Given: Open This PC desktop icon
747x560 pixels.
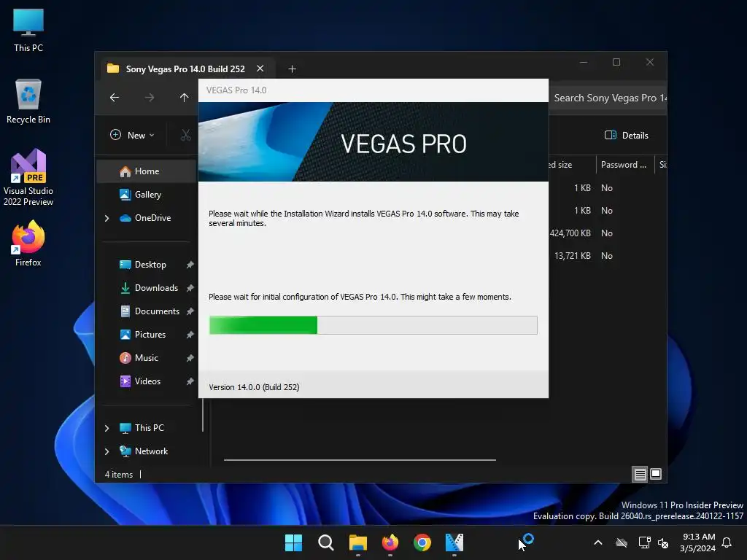Looking at the screenshot, I should click(28, 31).
